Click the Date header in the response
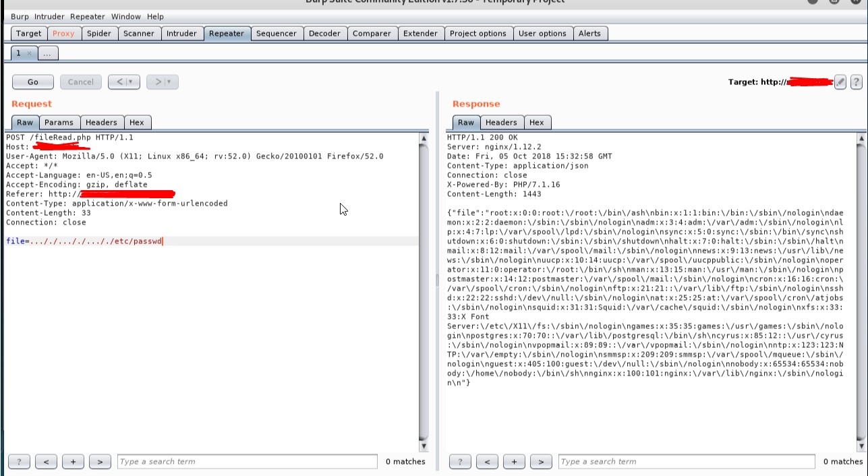Image resolution: width=868 pixels, height=476 pixels. click(x=529, y=156)
